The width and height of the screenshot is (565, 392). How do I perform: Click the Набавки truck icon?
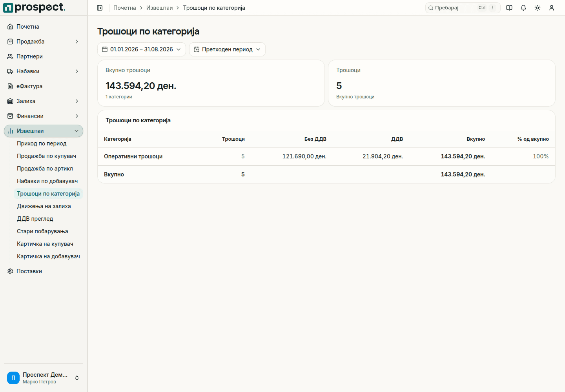[x=10, y=71]
